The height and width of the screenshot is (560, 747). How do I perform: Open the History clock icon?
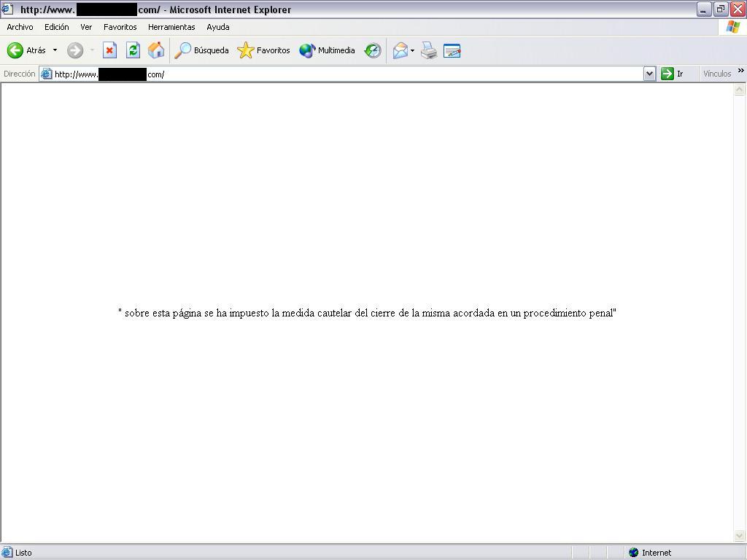coord(373,50)
